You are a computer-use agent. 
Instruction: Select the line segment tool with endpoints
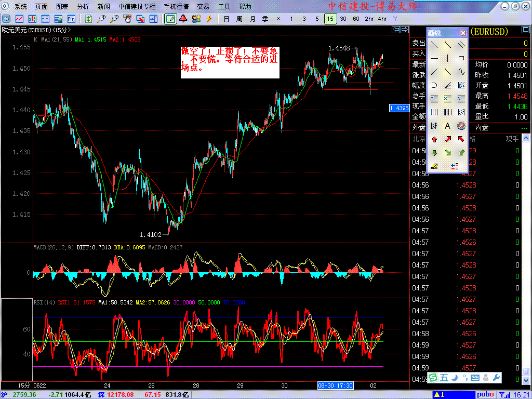click(x=447, y=45)
